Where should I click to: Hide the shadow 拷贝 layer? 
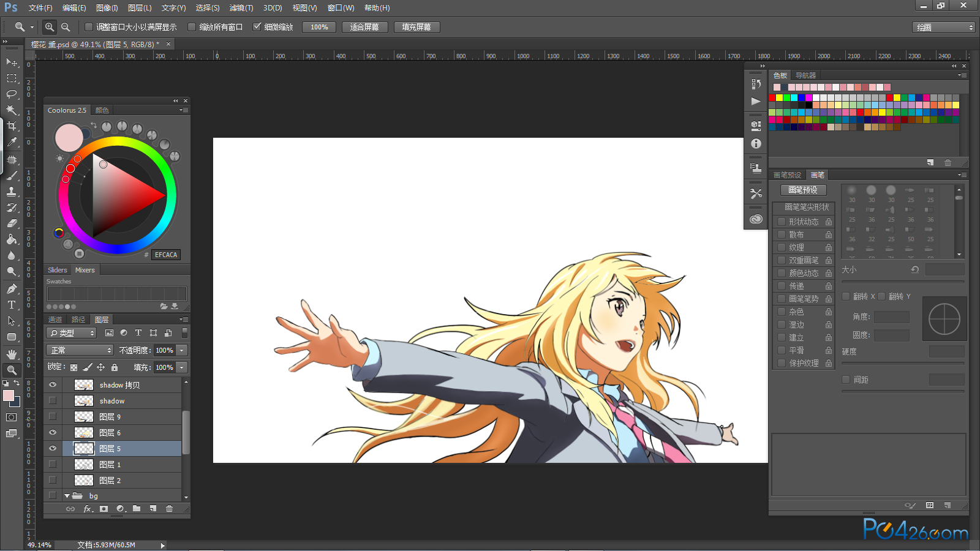pyautogui.click(x=53, y=384)
